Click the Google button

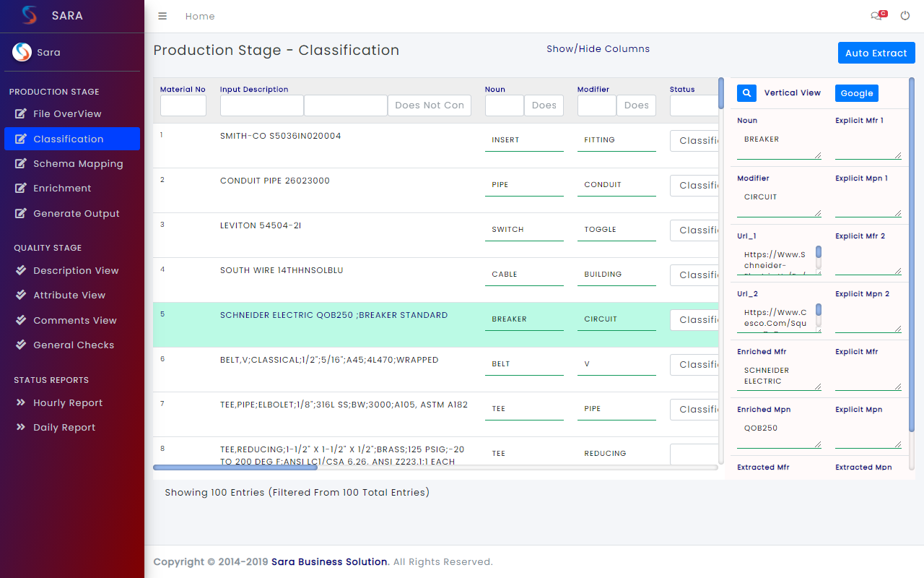click(x=857, y=93)
